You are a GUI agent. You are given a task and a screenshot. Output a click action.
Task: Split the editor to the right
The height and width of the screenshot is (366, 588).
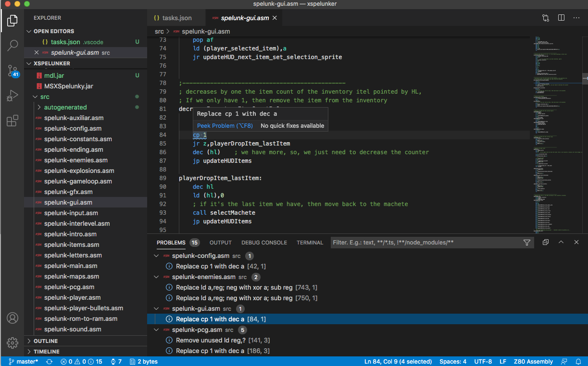pyautogui.click(x=561, y=18)
